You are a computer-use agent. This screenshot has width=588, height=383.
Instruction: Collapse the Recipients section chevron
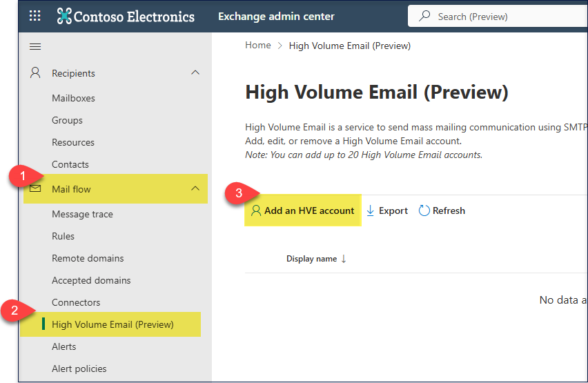click(x=195, y=72)
